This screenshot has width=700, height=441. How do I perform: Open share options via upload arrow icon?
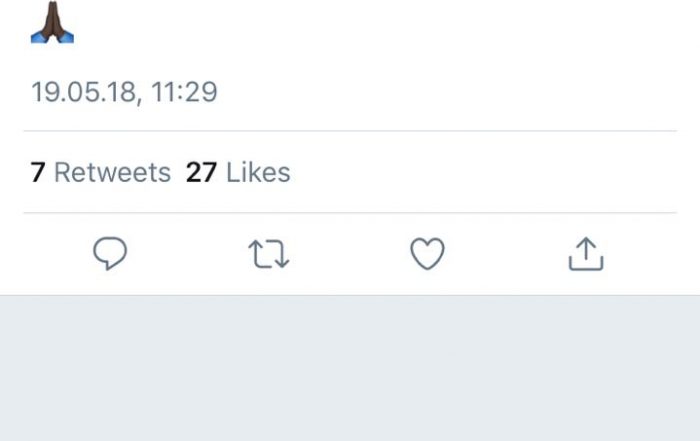586,254
